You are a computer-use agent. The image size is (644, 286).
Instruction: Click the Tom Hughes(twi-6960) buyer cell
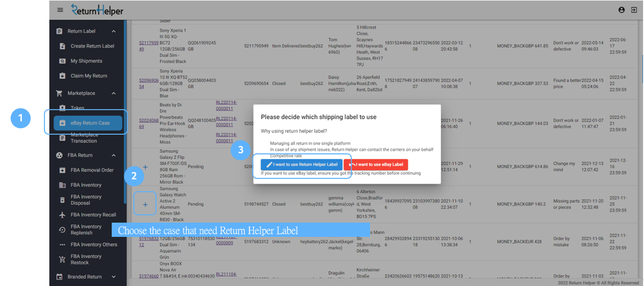pos(340,46)
